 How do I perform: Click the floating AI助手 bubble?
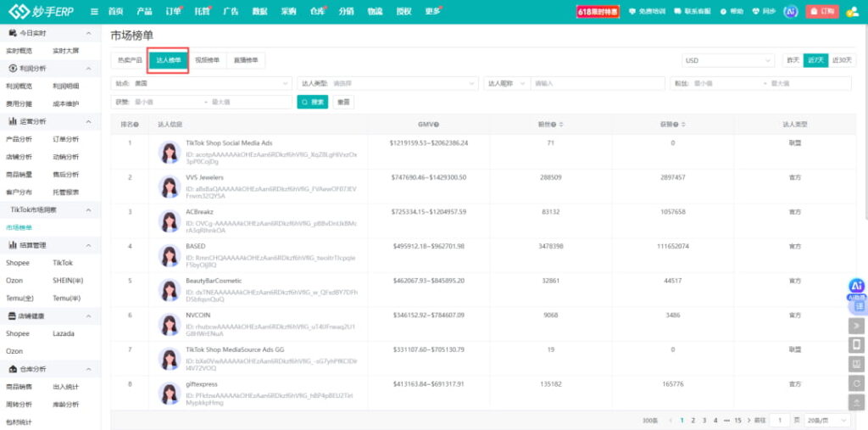[x=856, y=287]
